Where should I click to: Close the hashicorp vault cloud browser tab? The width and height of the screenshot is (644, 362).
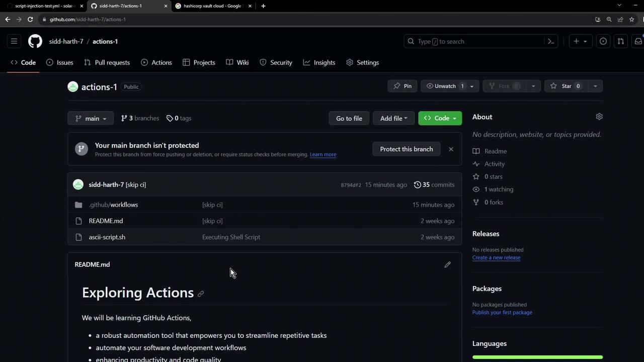250,6
